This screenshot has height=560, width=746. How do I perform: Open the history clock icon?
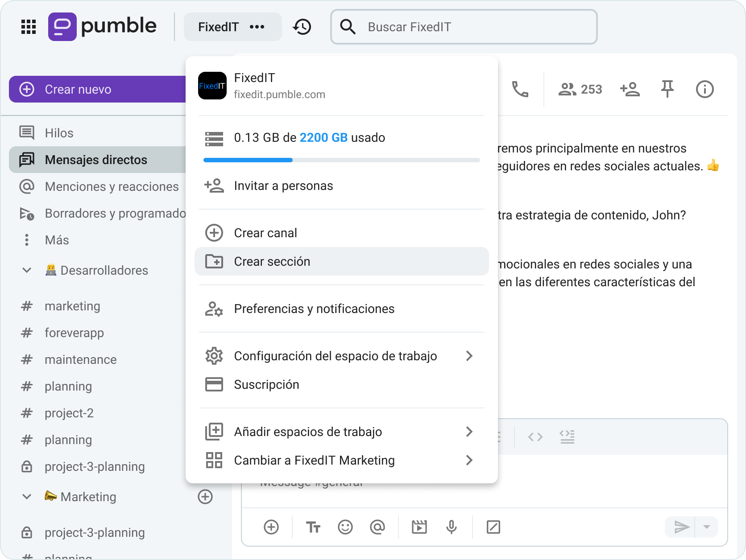(302, 27)
